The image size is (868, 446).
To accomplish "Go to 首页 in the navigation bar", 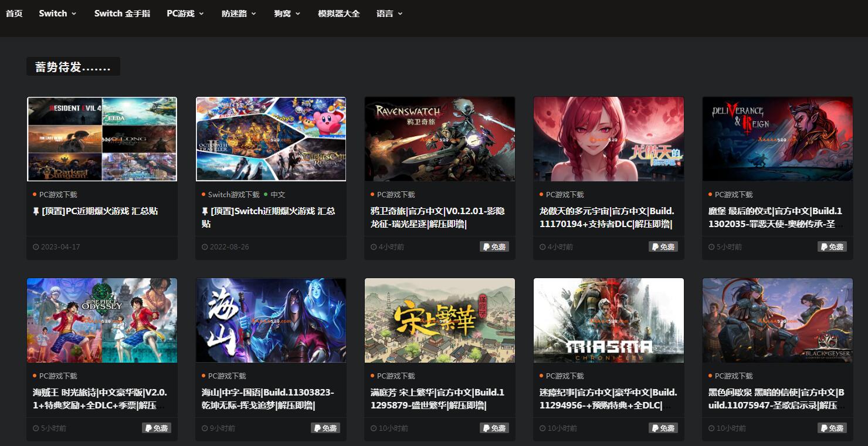I will (x=14, y=13).
